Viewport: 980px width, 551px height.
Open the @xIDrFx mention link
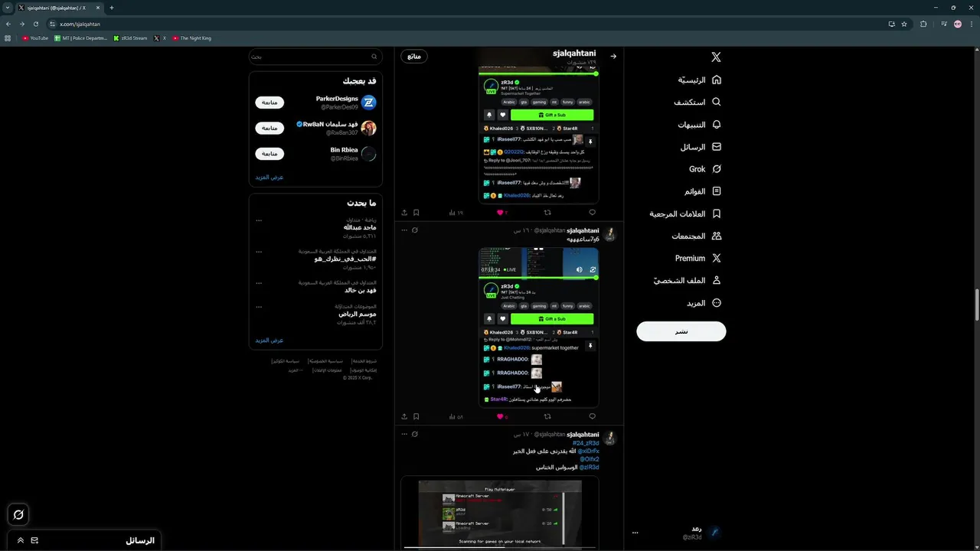pos(589,451)
